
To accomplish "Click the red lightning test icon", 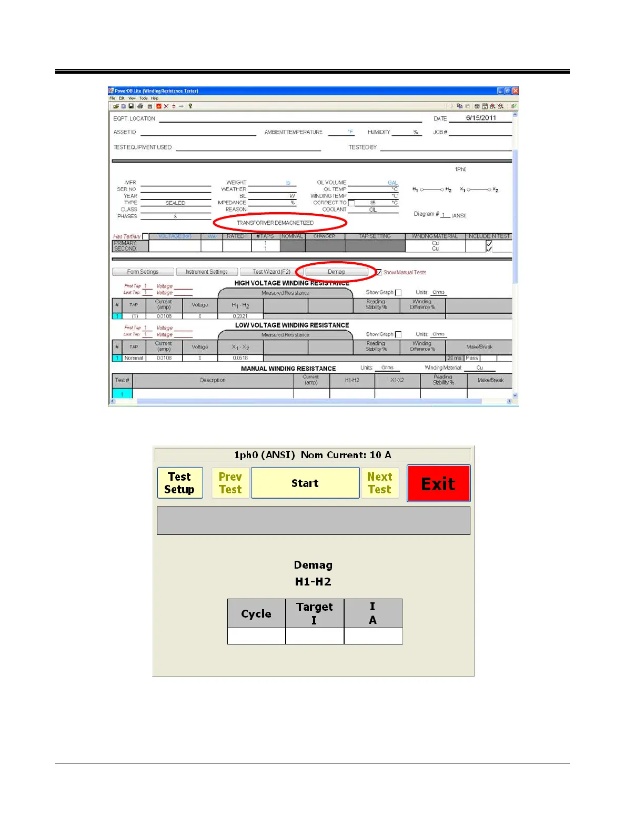I will (x=158, y=106).
